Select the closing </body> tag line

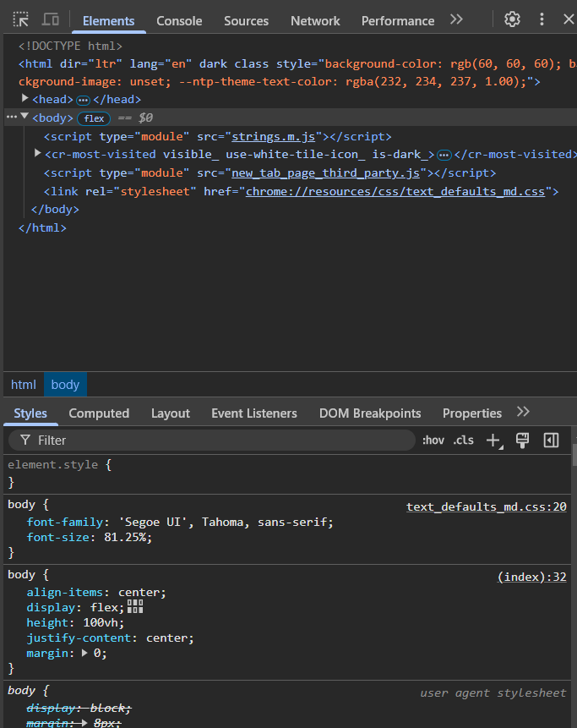tap(55, 210)
